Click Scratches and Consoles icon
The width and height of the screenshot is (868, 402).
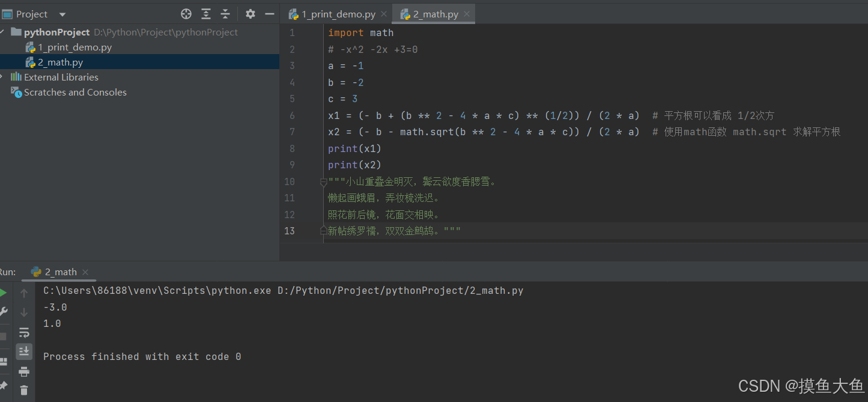[16, 92]
